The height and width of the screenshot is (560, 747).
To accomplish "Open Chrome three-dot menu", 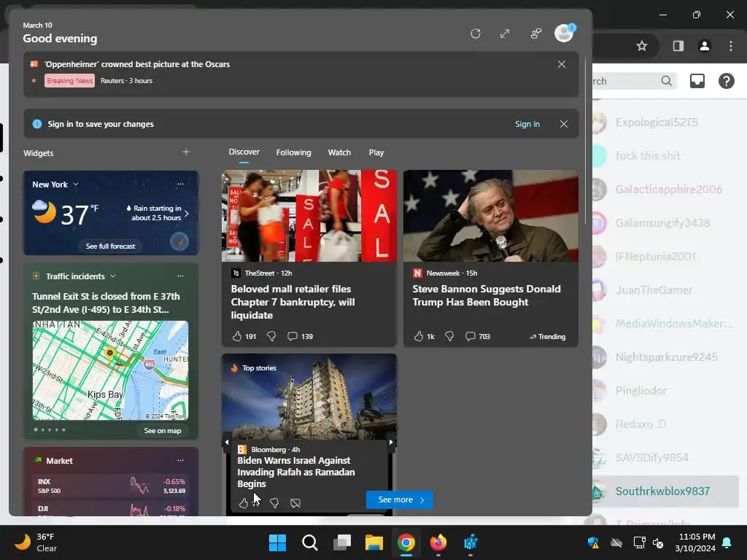I will pos(731,46).
